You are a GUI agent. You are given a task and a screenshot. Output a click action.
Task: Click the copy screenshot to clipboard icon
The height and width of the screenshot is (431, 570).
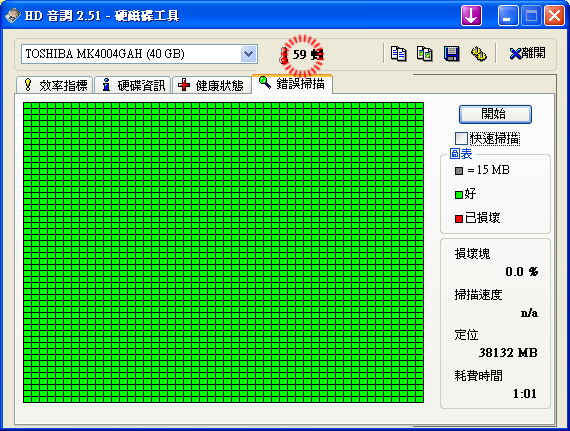pyautogui.click(x=425, y=54)
